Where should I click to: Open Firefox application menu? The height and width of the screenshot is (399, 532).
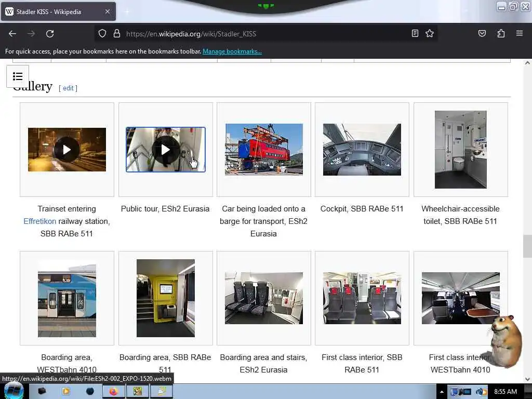click(x=519, y=33)
